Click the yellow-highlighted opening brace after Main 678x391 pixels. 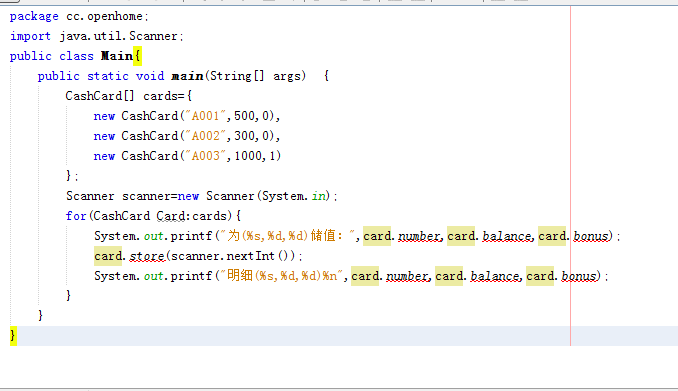[x=138, y=56]
